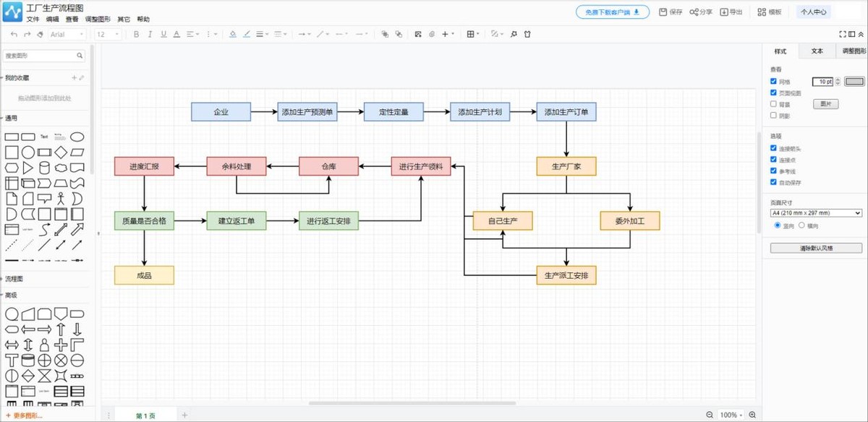Switch to the 文本 tab

[x=817, y=51]
